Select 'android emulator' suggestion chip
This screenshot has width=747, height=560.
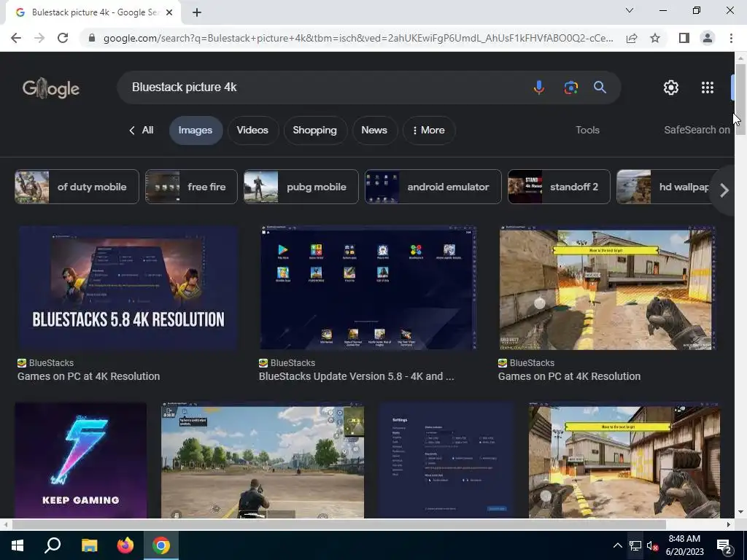pyautogui.click(x=433, y=187)
